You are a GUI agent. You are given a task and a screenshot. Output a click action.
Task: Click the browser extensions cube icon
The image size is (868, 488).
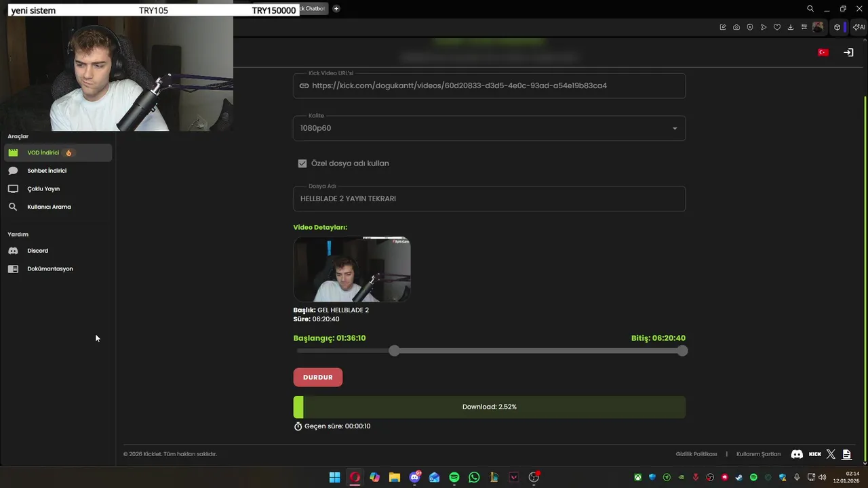coord(837,27)
